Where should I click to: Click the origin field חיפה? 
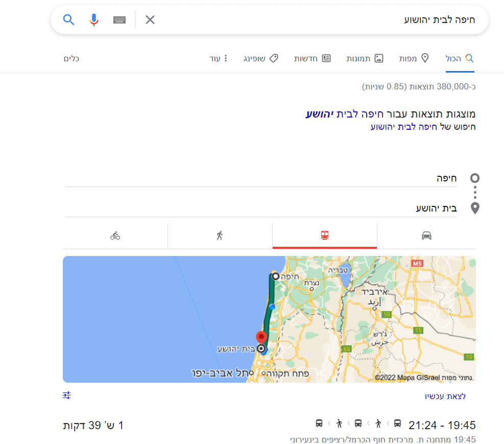point(260,178)
